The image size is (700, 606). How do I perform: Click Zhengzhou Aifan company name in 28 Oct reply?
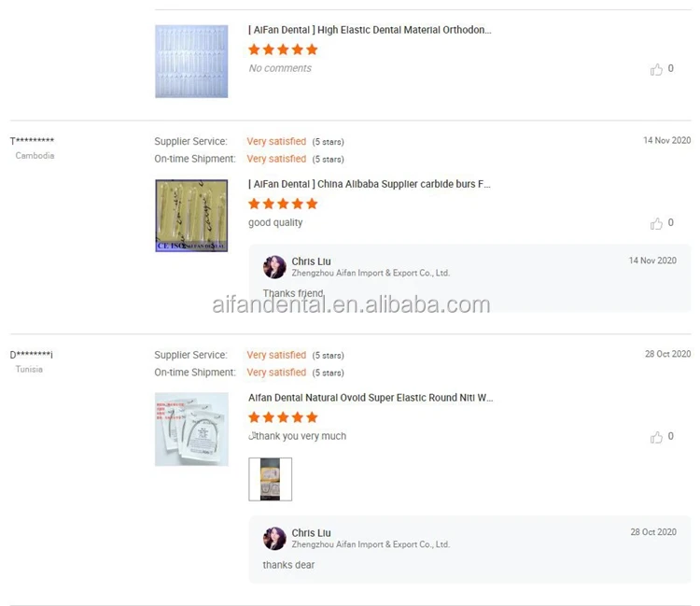click(370, 544)
